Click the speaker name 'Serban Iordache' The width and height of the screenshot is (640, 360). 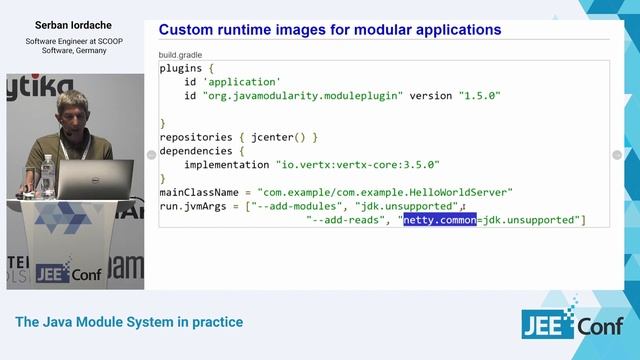73,25
